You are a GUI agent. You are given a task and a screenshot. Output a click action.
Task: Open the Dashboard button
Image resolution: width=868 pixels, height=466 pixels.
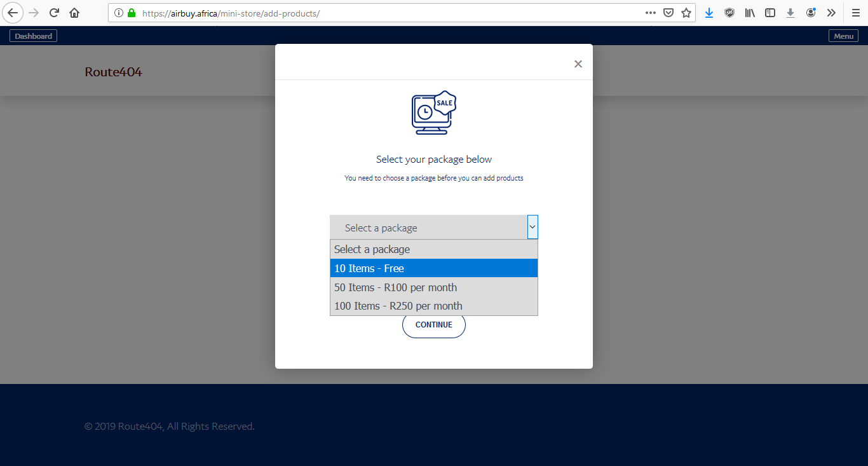click(33, 36)
